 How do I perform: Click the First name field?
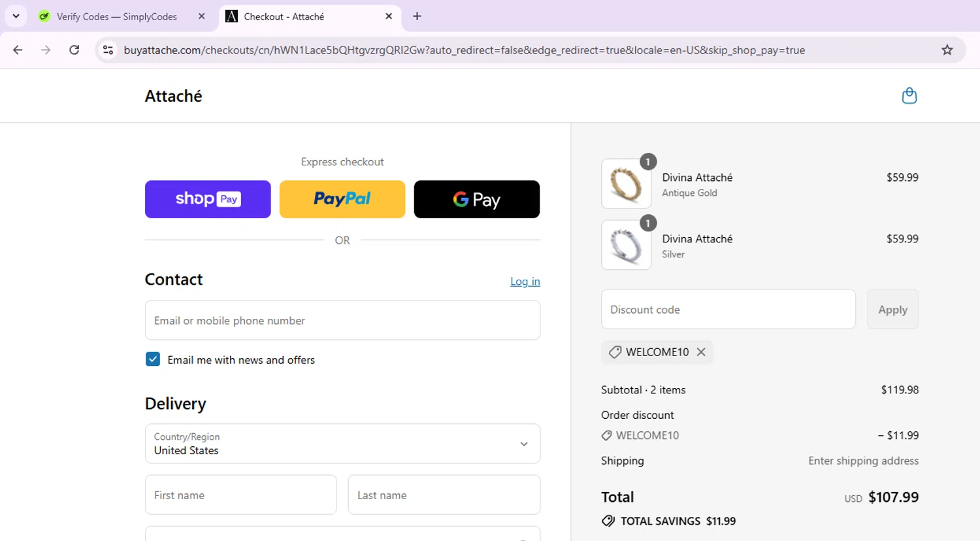tap(240, 495)
